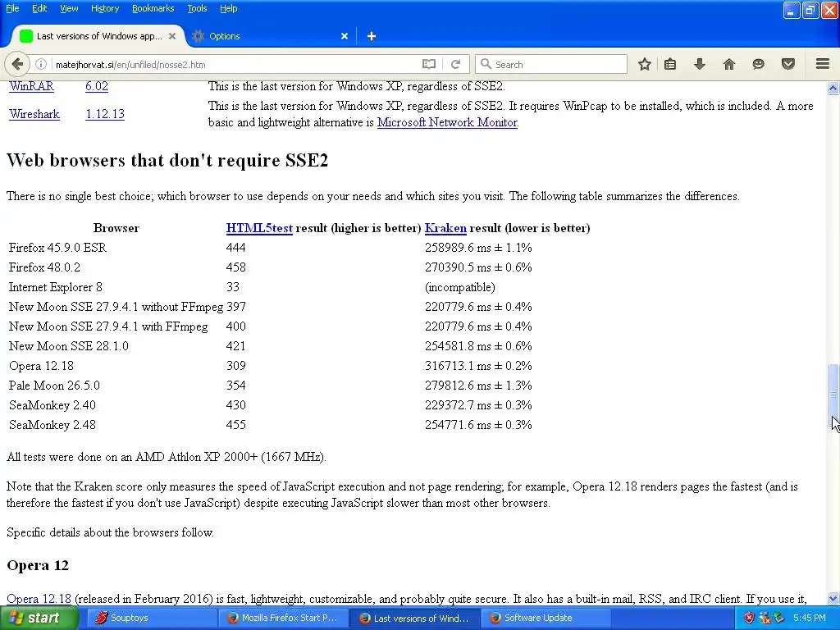840x630 pixels.
Task: Click the Options tab gear icon
Action: (199, 36)
